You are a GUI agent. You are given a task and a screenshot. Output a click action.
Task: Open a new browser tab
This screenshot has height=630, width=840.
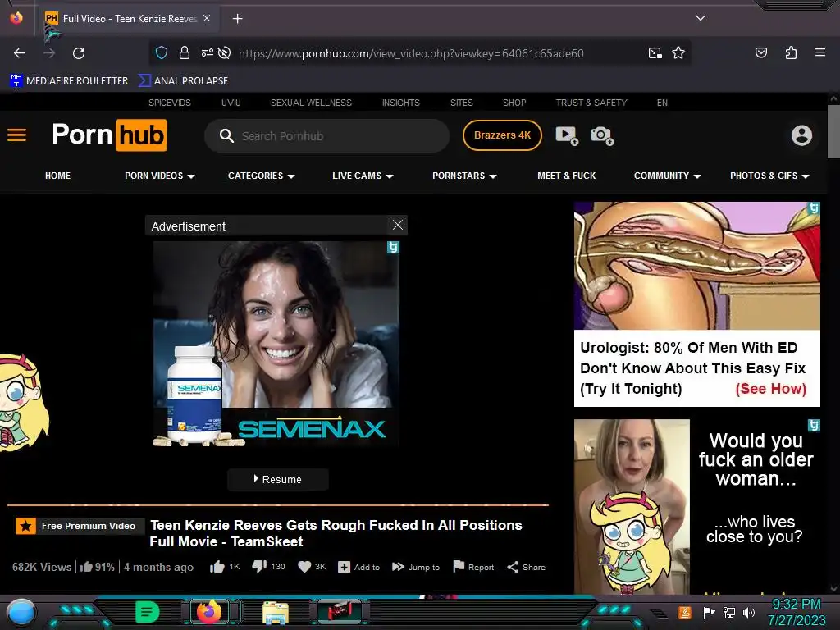[237, 19]
